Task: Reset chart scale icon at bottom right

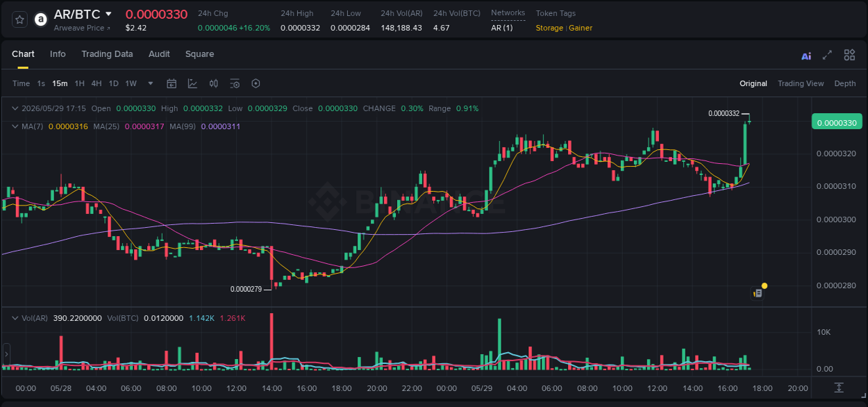Action: tap(839, 388)
